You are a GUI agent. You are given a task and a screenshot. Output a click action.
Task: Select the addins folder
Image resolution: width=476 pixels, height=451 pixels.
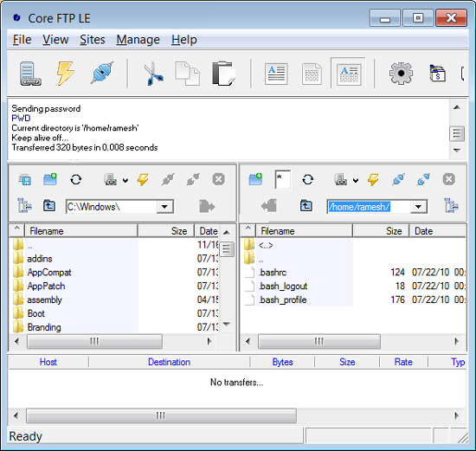point(40,259)
